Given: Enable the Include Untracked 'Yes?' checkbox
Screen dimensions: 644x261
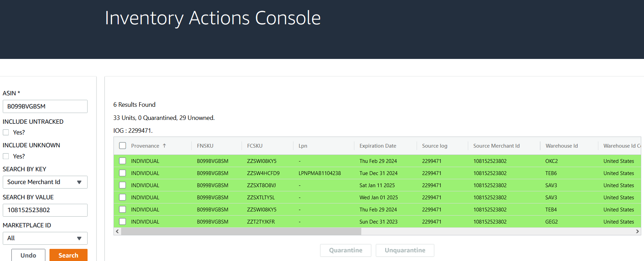Looking at the screenshot, I should [6, 132].
